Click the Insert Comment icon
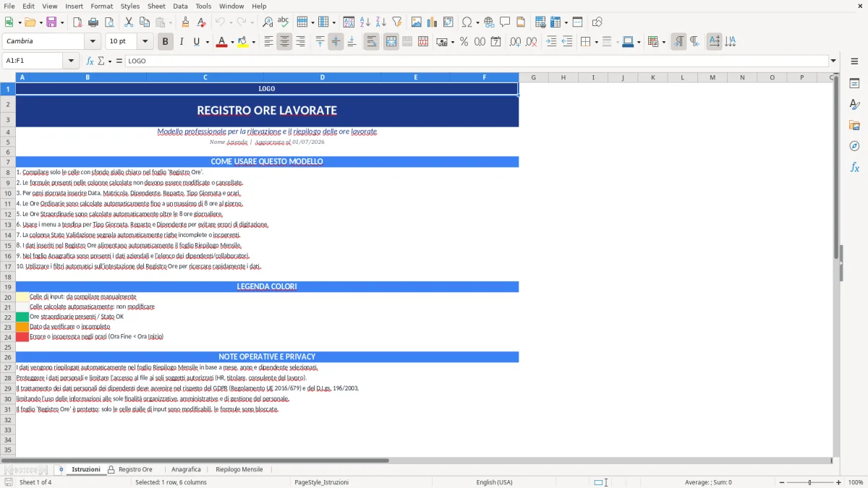The width and height of the screenshot is (868, 488). (505, 22)
